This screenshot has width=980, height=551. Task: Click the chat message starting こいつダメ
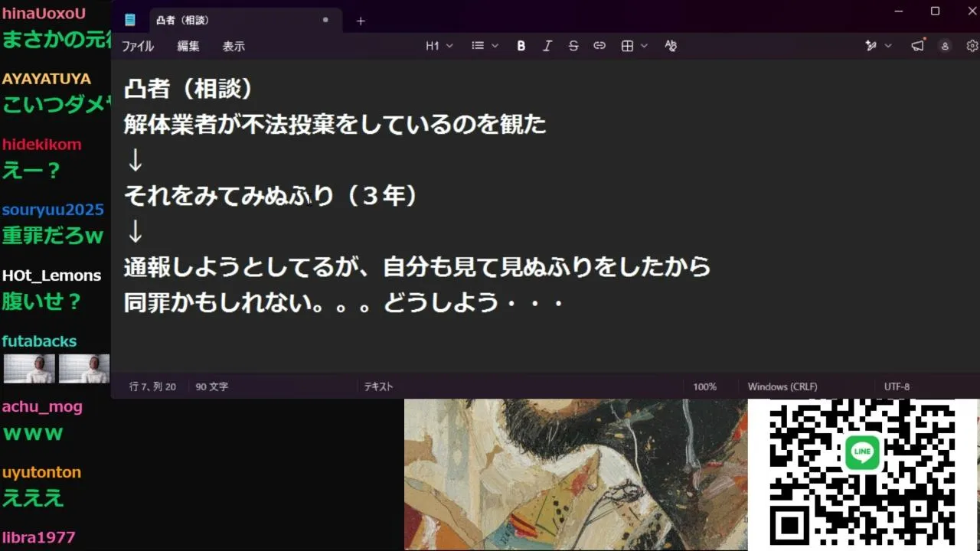tap(56, 105)
